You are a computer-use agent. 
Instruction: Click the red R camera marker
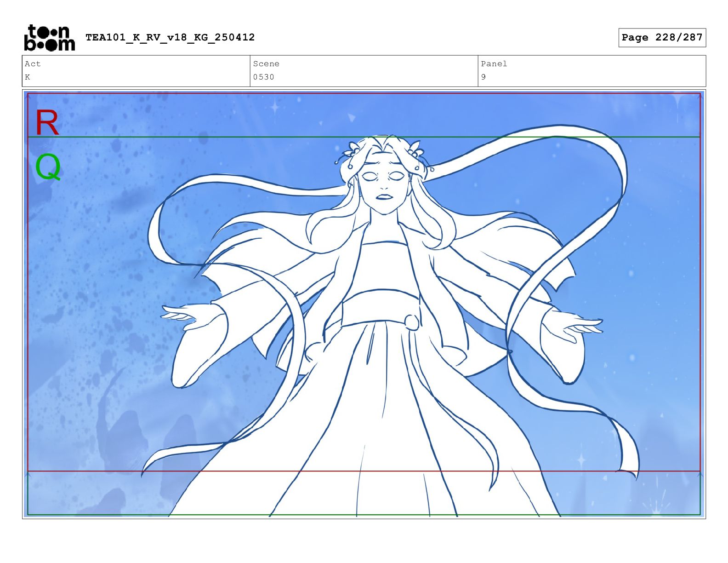coord(47,123)
